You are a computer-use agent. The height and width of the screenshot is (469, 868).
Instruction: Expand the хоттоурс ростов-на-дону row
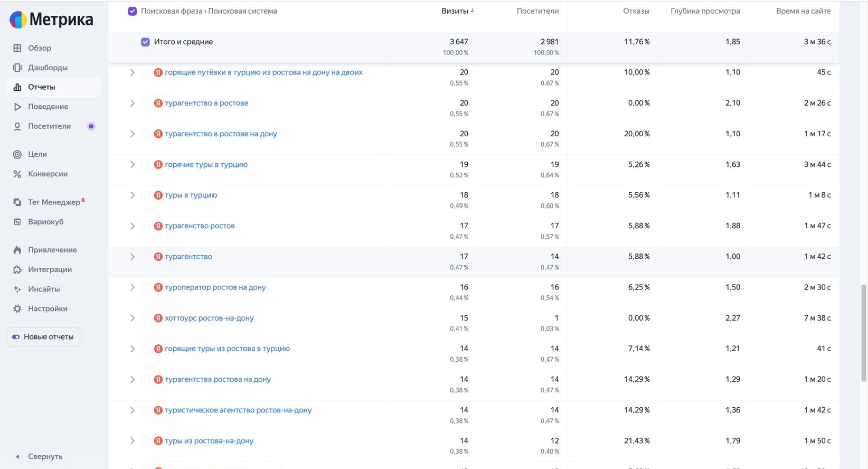coord(132,318)
